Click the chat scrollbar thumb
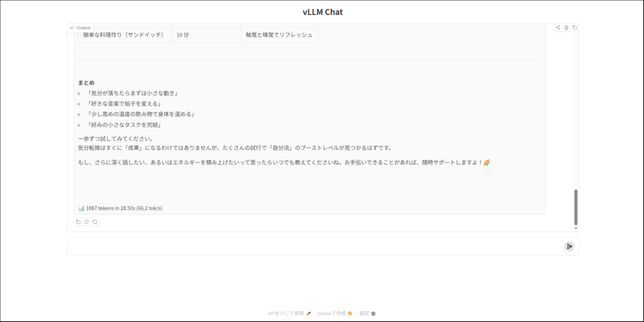 575,207
